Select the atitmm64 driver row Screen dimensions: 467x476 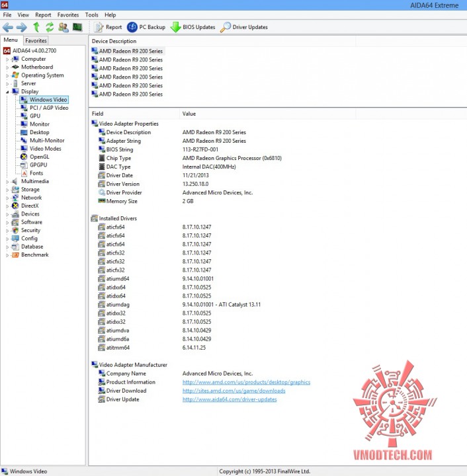pos(152,348)
